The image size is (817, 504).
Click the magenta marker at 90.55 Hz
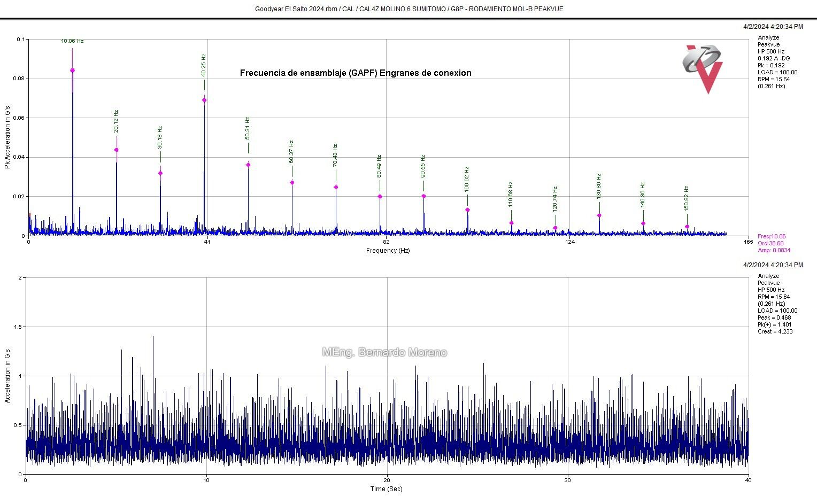(423, 196)
